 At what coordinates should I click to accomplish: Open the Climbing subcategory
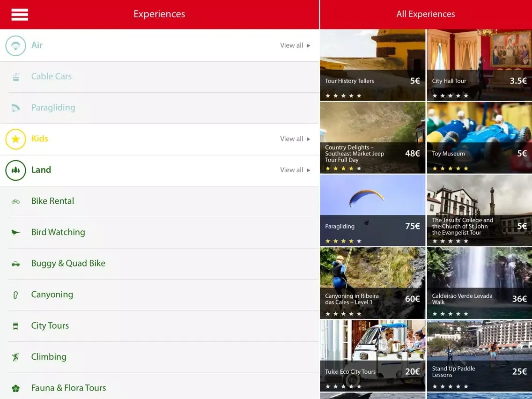click(x=160, y=357)
